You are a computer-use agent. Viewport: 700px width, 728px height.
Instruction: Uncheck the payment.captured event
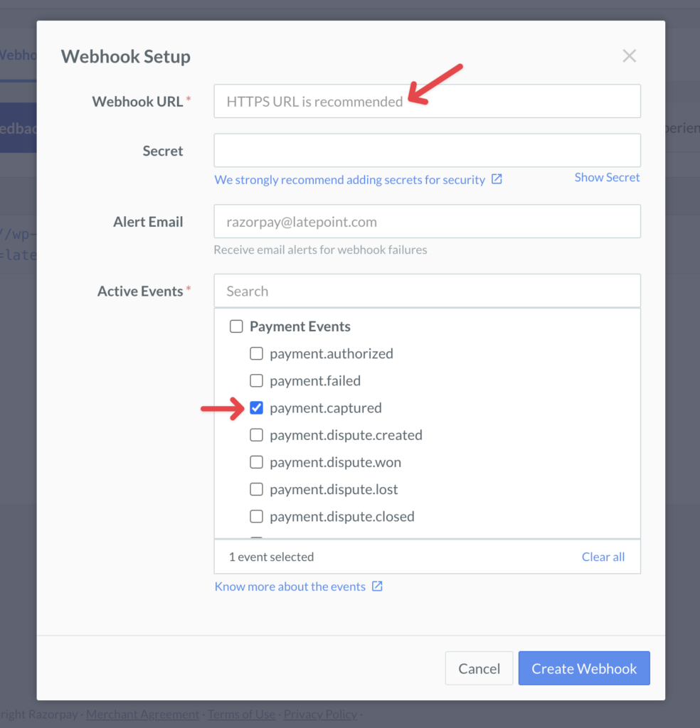tap(256, 407)
